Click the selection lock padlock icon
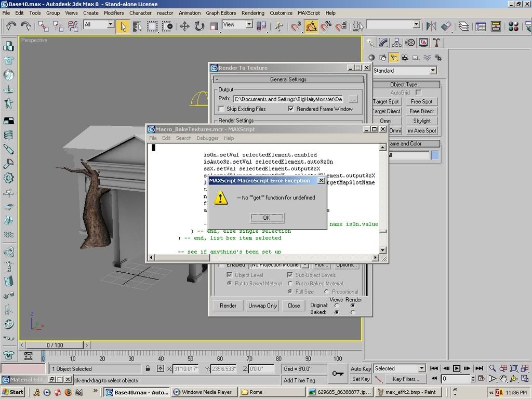The height and width of the screenshot is (399, 532). [148, 368]
